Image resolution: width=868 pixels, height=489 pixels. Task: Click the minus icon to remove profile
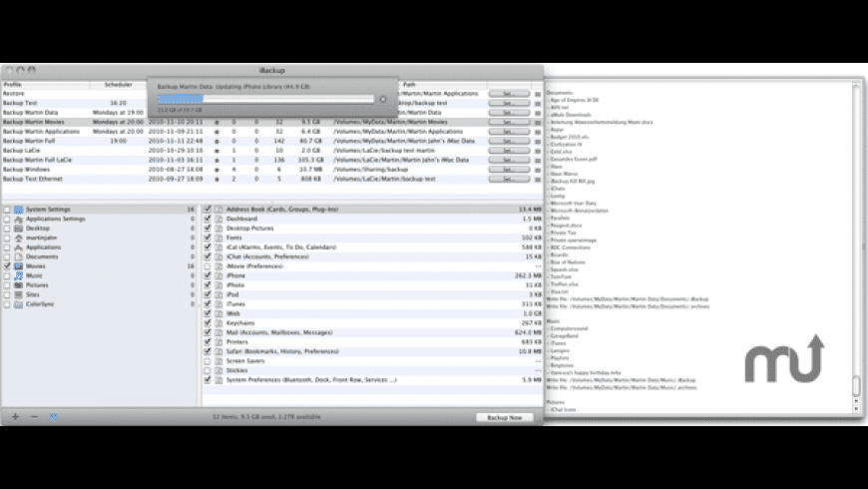[34, 416]
